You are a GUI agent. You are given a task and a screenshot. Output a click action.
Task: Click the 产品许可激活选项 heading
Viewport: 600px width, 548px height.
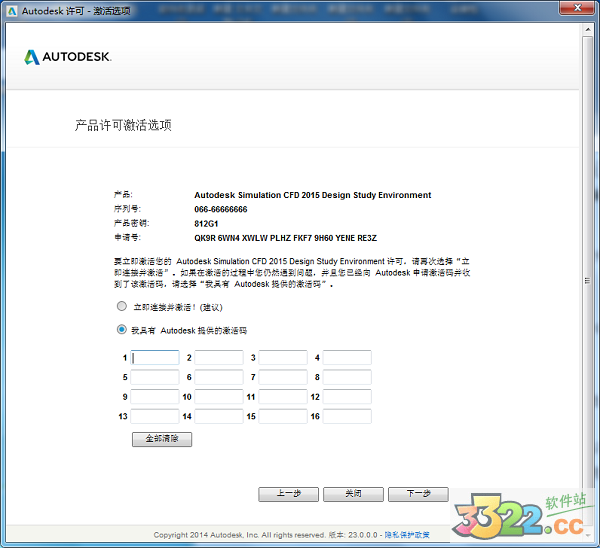click(x=123, y=125)
